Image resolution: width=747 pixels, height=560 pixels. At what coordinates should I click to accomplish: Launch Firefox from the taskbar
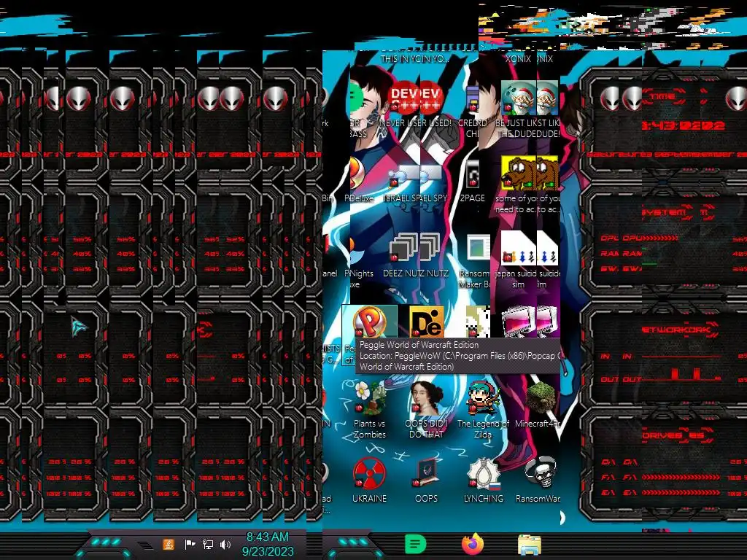pyautogui.click(x=472, y=544)
